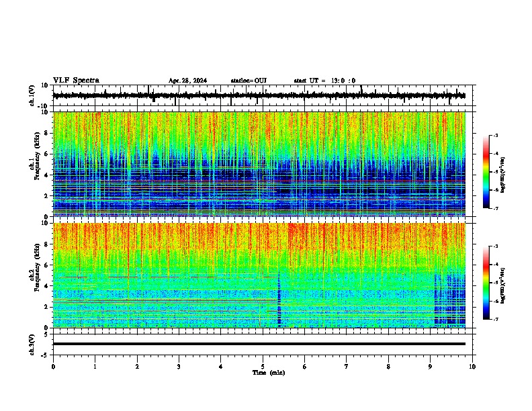
Task: Click the time axis tick label "9"
Action: coord(430,367)
